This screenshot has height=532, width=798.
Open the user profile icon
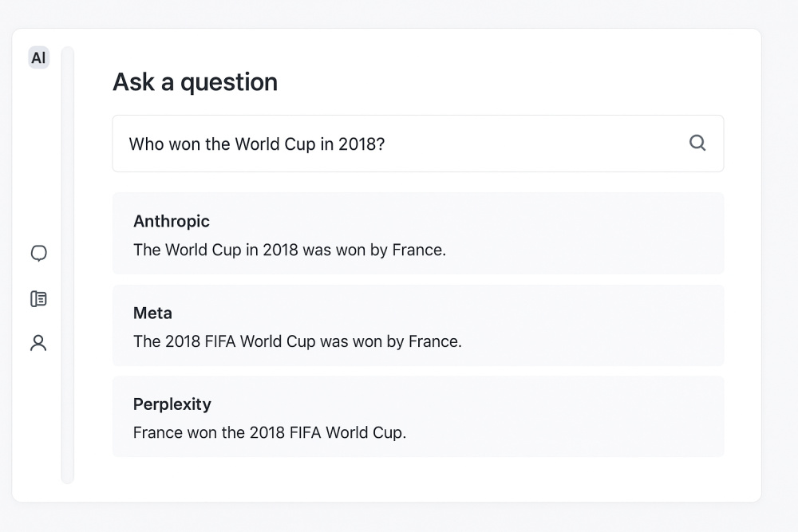click(x=38, y=343)
